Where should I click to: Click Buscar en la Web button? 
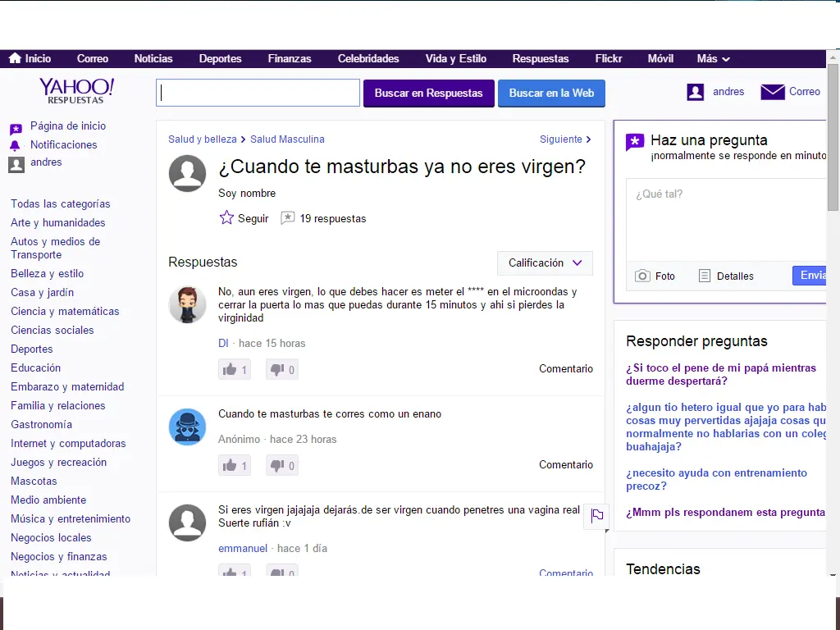coord(551,94)
